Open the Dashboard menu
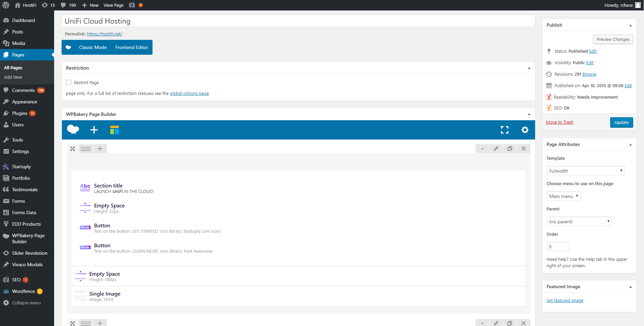Screen dimensions: 644x326 point(27,20)
